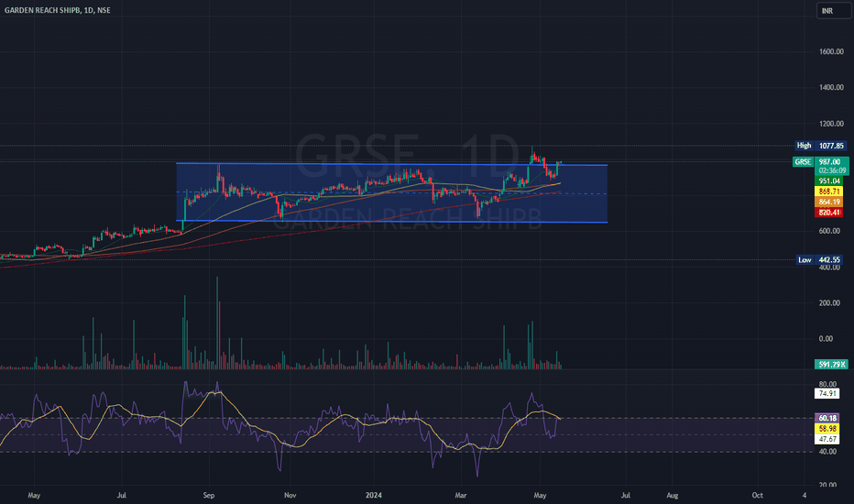Click the Oct label on time axis
The height and width of the screenshot is (504, 854).
click(757, 495)
